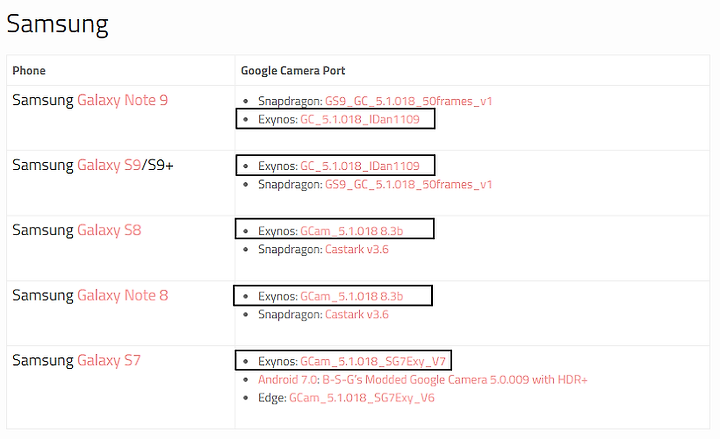Open GS9_GC_5.1.018_50frames_v1 link in Galaxy Note 9 row
The width and height of the screenshot is (720, 439).
tap(409, 101)
